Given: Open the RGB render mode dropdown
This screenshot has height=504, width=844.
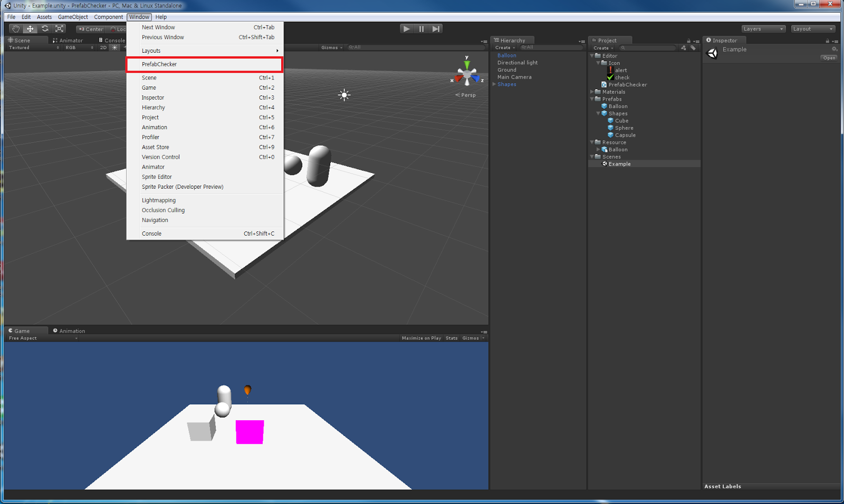Looking at the screenshot, I should coord(79,47).
